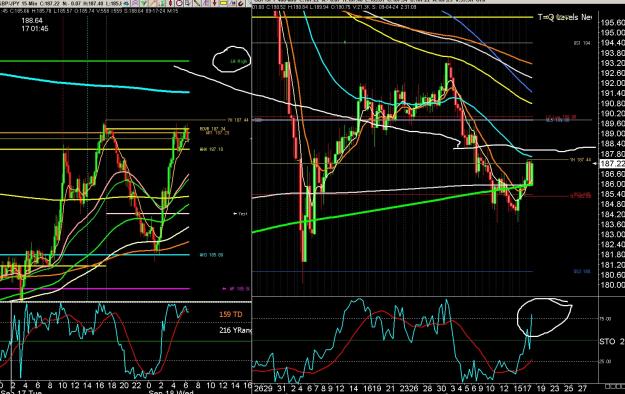Click the 31 date on daily chart axis

pos(281,388)
